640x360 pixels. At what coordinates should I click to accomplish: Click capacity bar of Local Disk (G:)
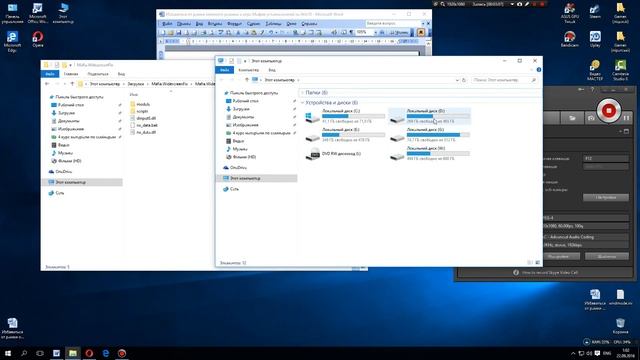coord(438,135)
